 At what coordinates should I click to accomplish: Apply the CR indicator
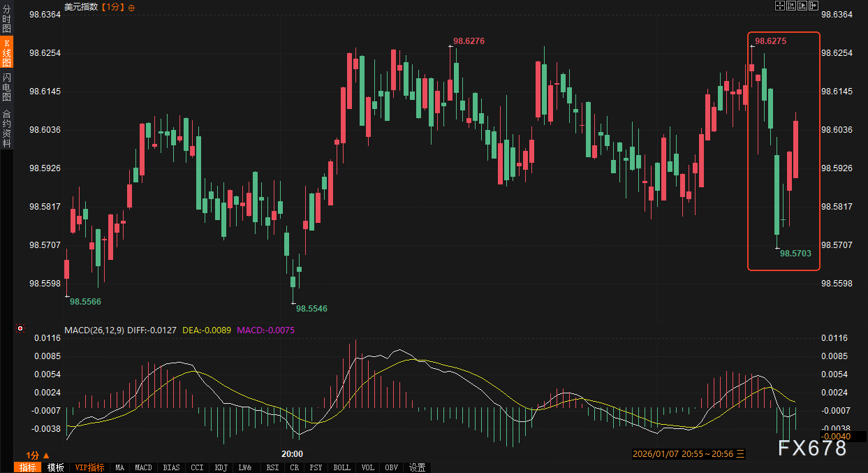pos(295,467)
